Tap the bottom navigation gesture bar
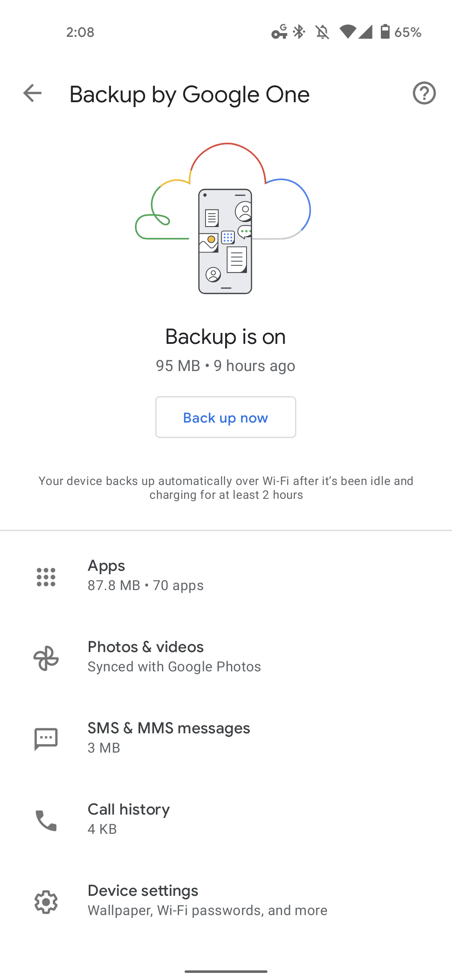The image size is (452, 980). [x=226, y=971]
